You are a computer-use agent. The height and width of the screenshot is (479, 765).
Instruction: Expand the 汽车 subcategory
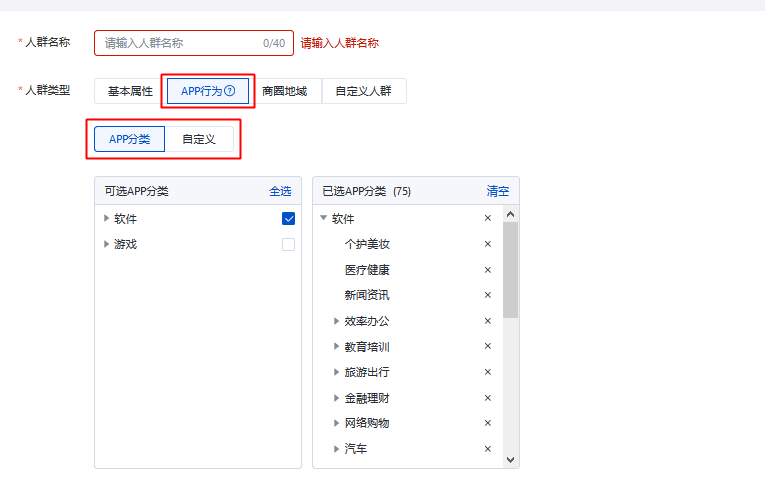point(336,449)
